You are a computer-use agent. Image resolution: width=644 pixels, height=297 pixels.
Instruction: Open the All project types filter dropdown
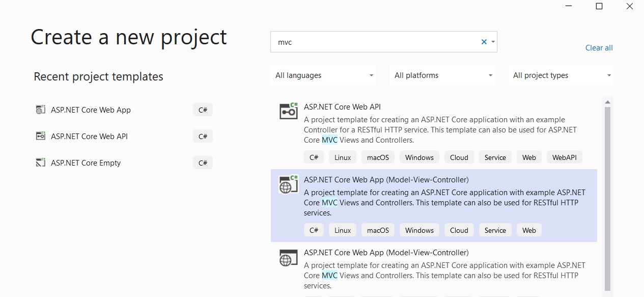[561, 75]
